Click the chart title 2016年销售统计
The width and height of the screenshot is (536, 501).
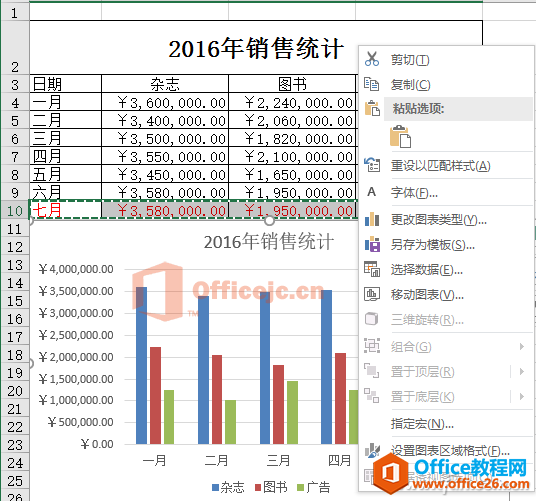[x=268, y=242]
